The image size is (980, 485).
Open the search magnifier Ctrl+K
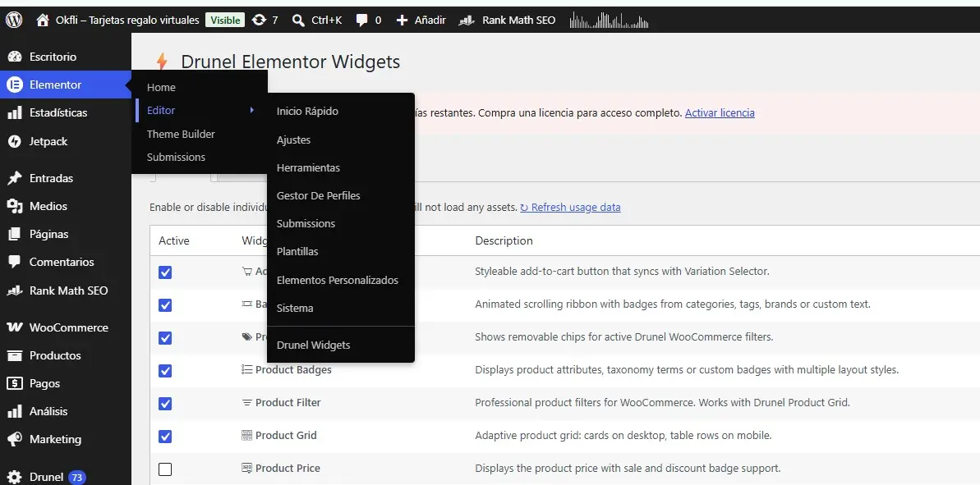(x=299, y=20)
